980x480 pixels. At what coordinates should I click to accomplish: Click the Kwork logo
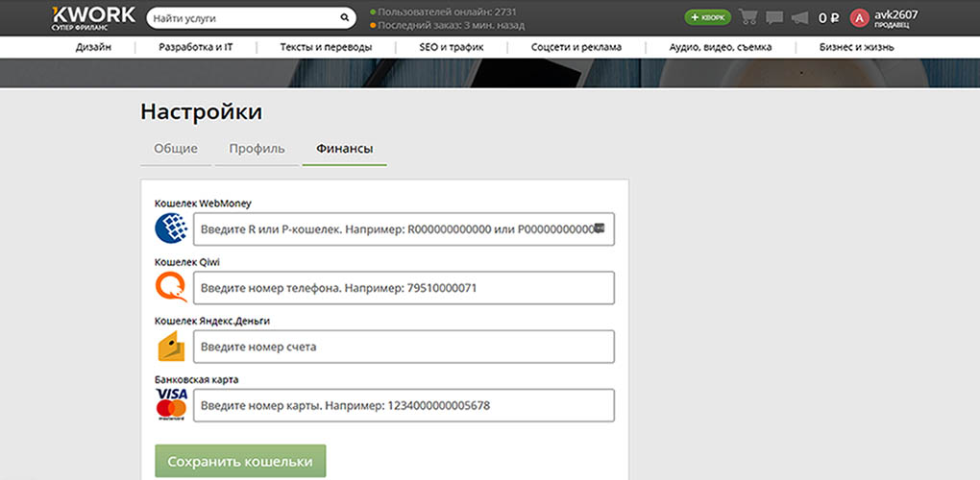point(93,18)
